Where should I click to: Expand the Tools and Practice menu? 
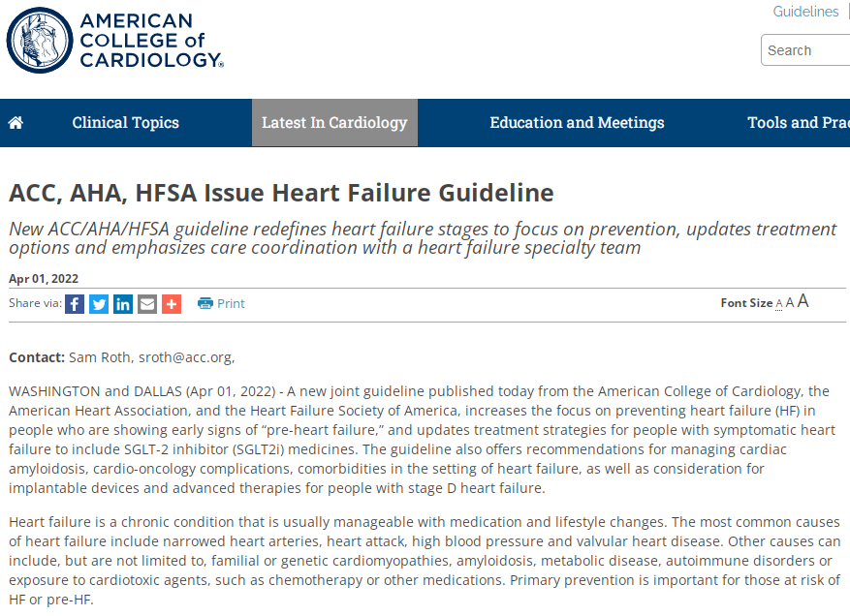tap(798, 123)
